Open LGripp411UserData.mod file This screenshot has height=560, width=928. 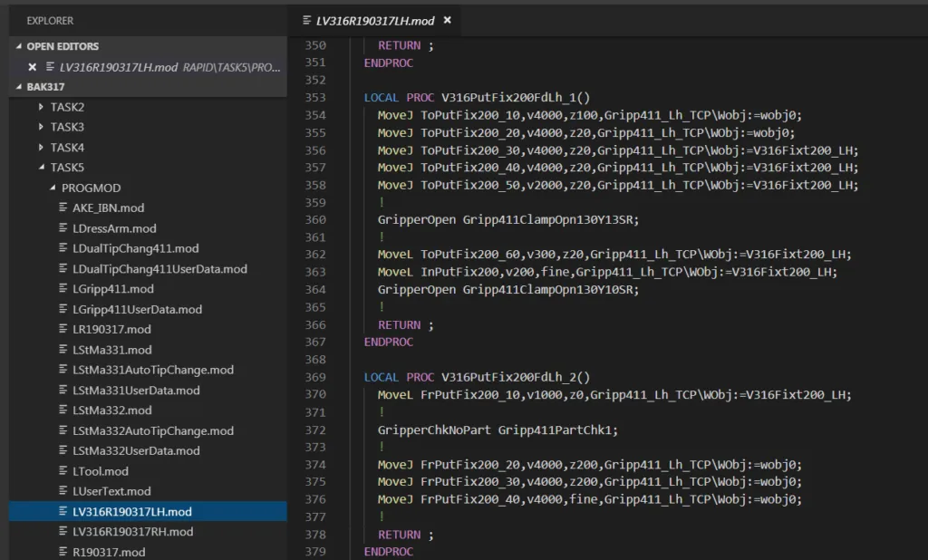click(138, 309)
